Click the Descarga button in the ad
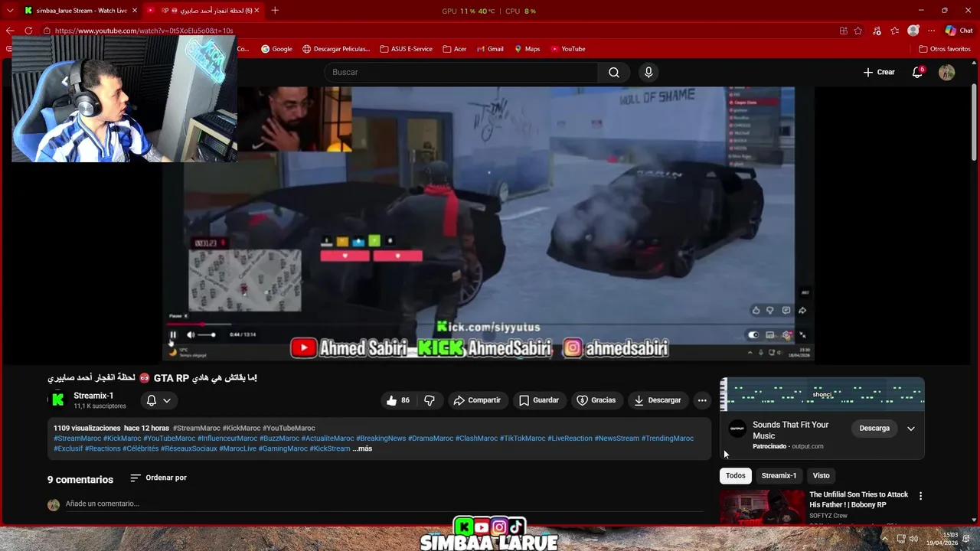Screen dimensions: 980x551 click(874, 429)
